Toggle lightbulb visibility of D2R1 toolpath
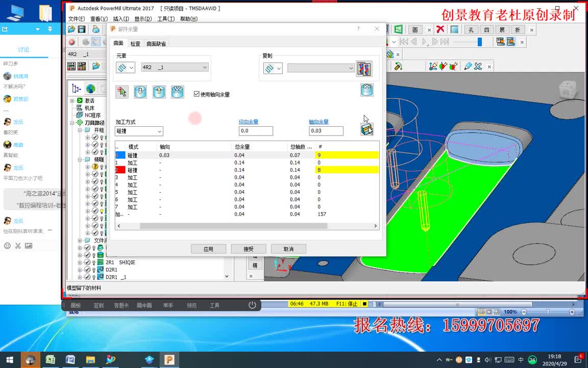Screen dimensions: 588x368 94,270
